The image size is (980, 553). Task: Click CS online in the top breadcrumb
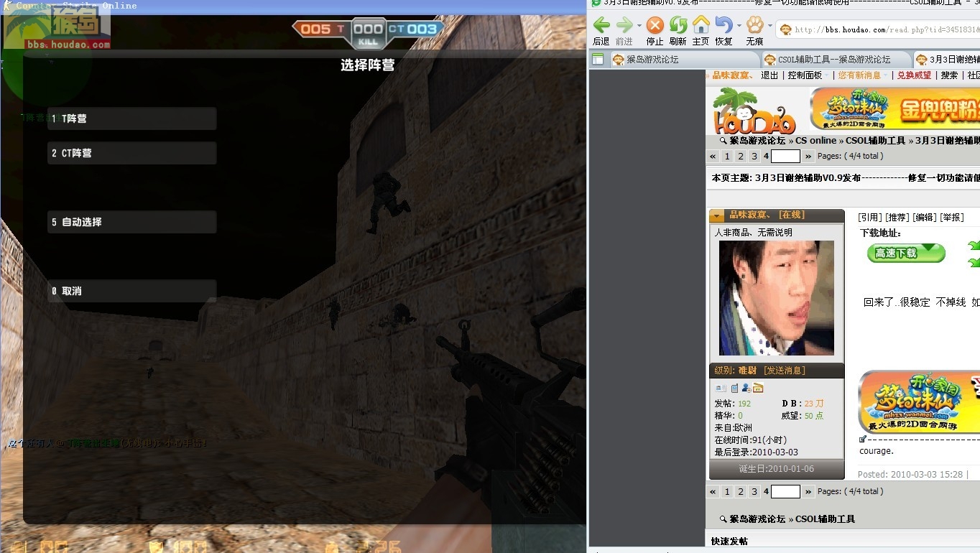point(815,141)
